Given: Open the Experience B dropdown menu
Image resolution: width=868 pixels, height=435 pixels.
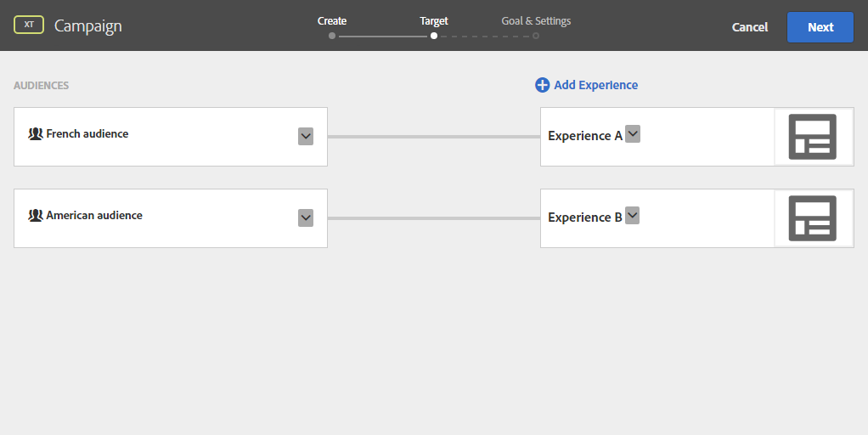Looking at the screenshot, I should [x=632, y=216].
